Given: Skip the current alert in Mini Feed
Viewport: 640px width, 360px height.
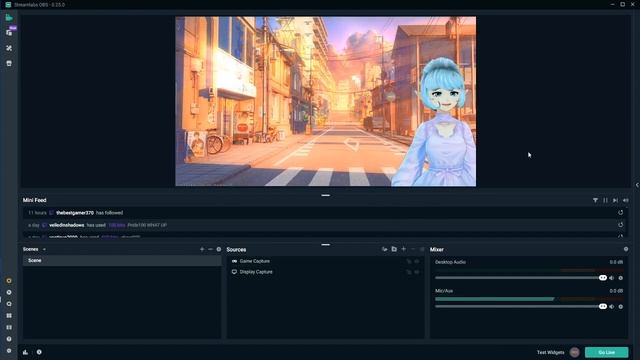Looking at the screenshot, I should coord(615,200).
